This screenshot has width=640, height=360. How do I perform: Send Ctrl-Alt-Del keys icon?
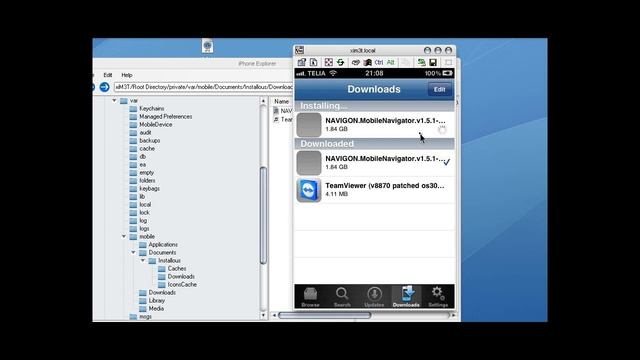pos(356,62)
